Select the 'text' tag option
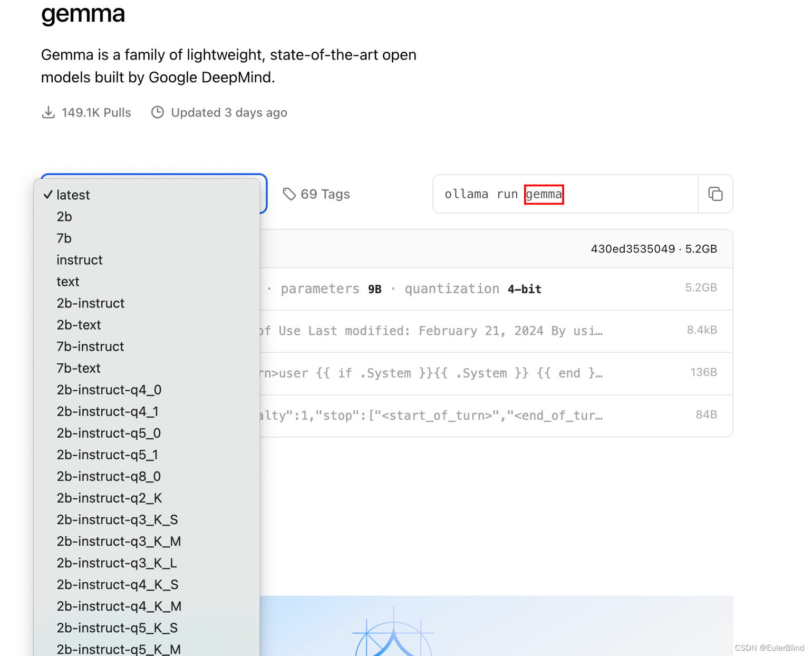This screenshot has width=812, height=656. click(147, 281)
